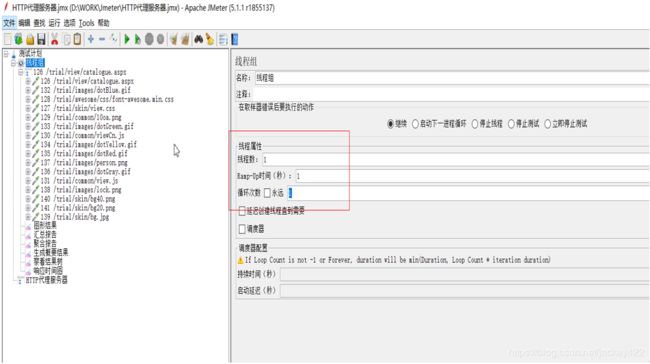The image size is (650, 364).
Task: Click the Paste clipboard icon
Action: [x=77, y=39]
